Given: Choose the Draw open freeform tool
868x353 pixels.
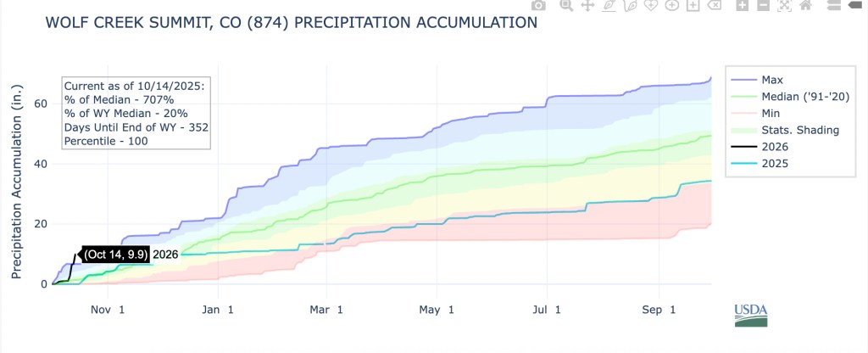Looking at the screenshot, I should [630, 6].
